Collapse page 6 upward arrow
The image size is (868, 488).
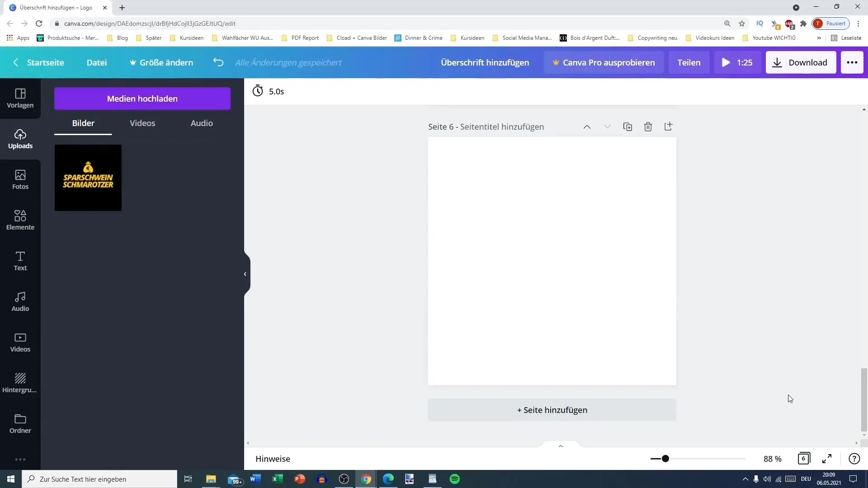click(587, 127)
